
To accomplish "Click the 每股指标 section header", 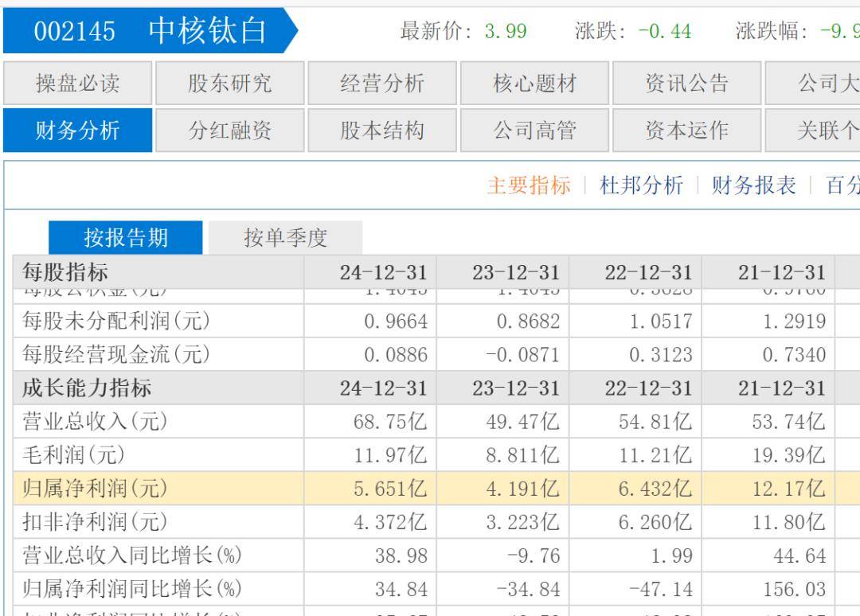I will pyautogui.click(x=65, y=272).
